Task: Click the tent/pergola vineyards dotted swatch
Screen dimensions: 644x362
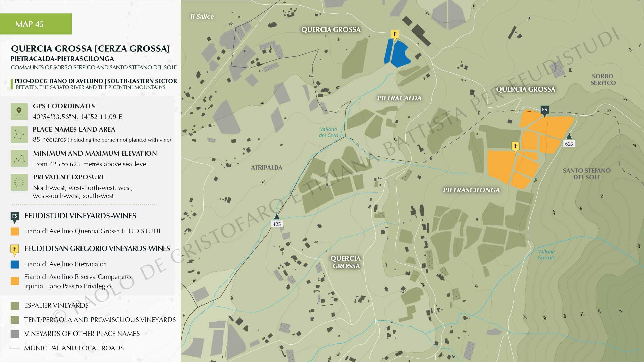Action: tap(15, 320)
